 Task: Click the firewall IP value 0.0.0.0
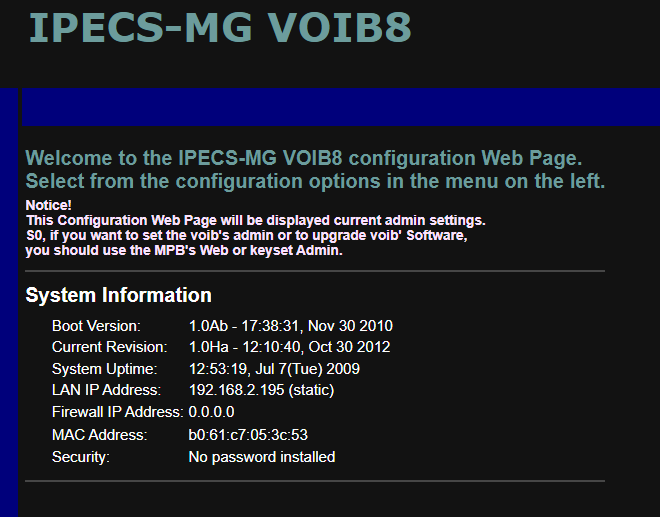point(211,412)
